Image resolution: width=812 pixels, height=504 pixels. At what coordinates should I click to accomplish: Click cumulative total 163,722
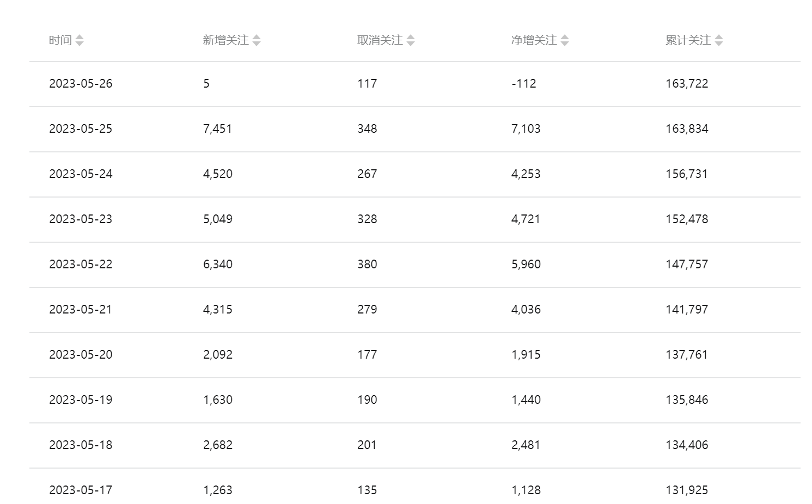(x=687, y=84)
